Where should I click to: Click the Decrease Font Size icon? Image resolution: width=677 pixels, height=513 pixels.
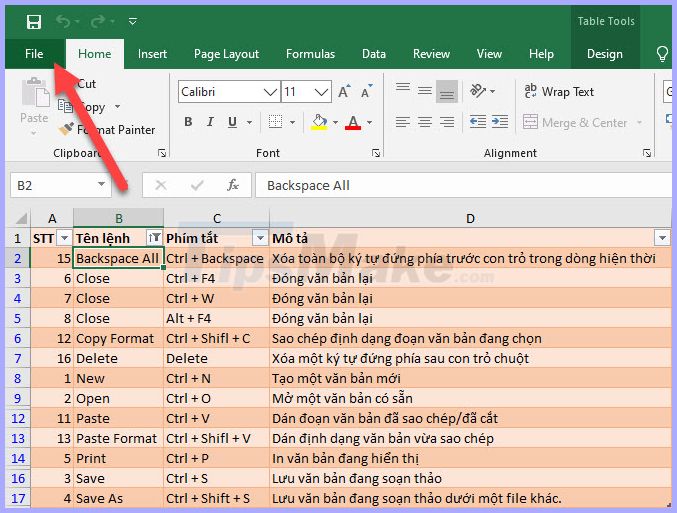[366, 91]
